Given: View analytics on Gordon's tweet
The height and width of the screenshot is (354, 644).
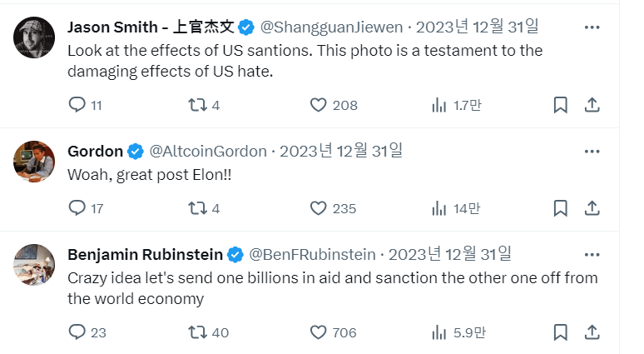Looking at the screenshot, I should point(438,208).
